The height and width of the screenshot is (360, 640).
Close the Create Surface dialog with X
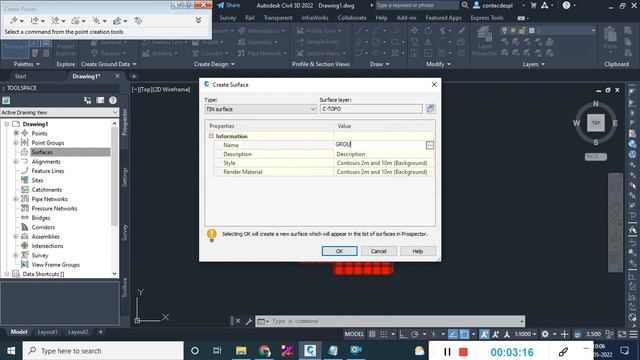[x=434, y=84]
